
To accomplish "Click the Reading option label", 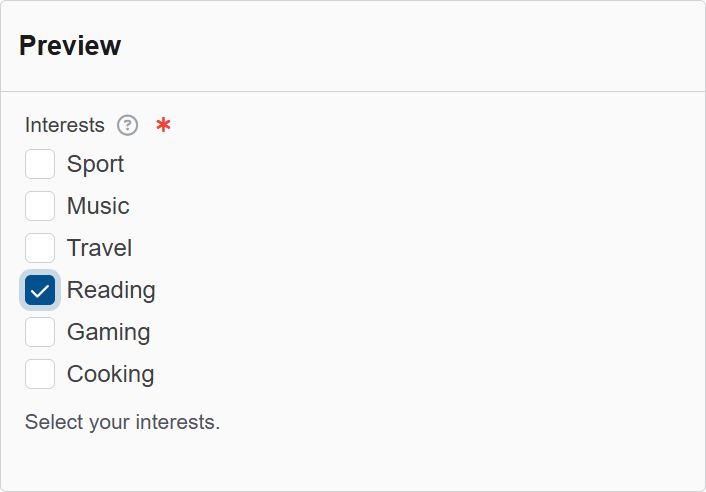I will (111, 290).
